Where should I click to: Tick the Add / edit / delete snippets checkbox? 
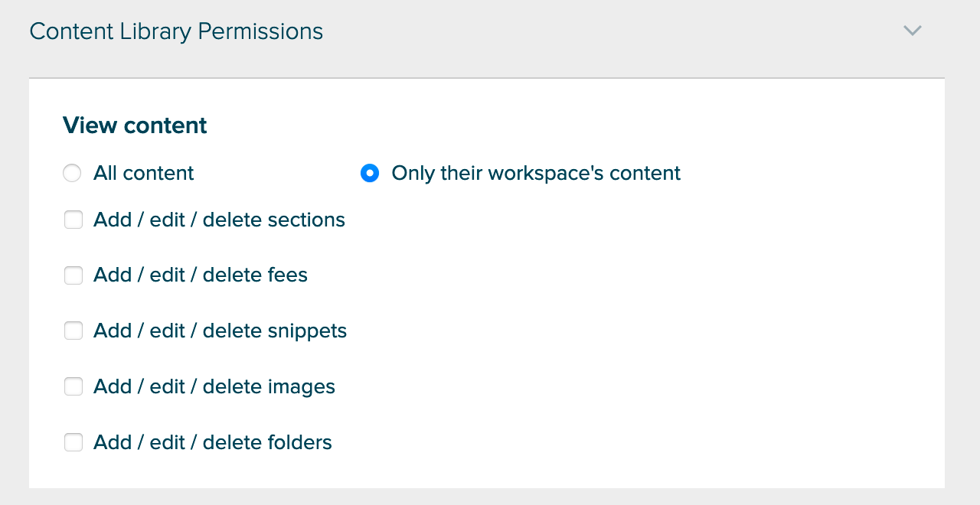pyautogui.click(x=73, y=331)
